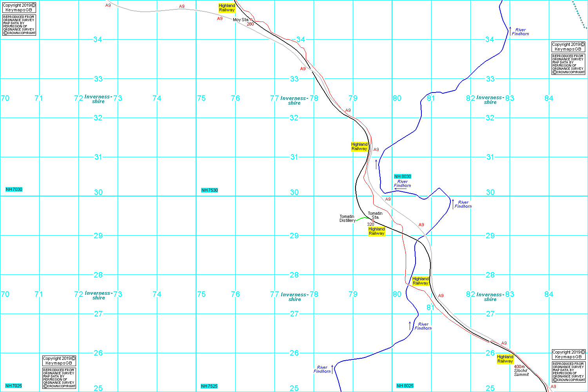
Task: Click the 400m Slochd Summit label
Action: [521, 370]
